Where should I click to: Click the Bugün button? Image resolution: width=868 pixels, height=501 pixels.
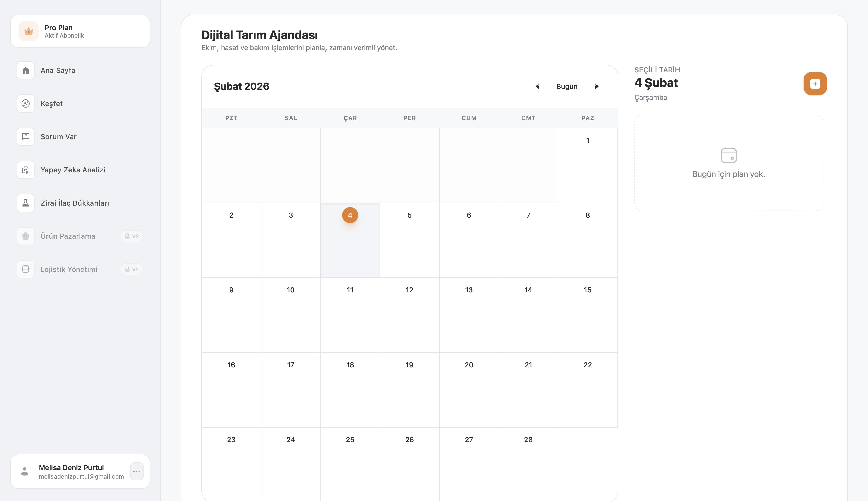(x=567, y=87)
